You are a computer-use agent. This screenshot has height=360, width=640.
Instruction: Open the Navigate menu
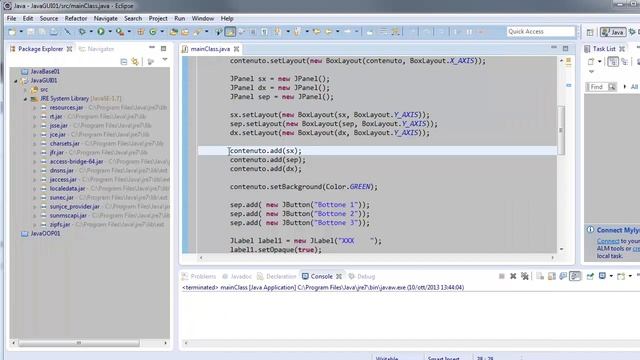pyautogui.click(x=105, y=18)
